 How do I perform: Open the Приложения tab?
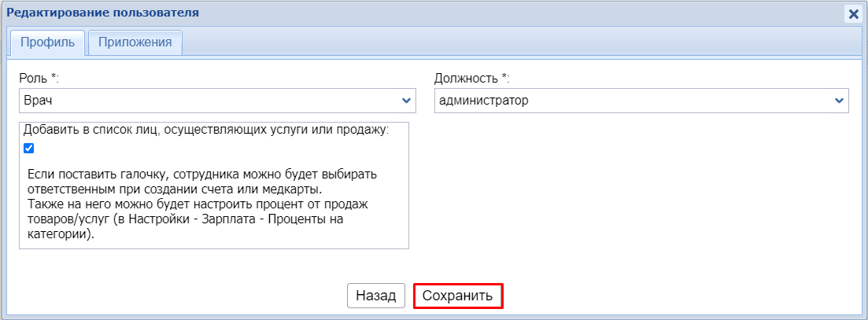click(135, 42)
